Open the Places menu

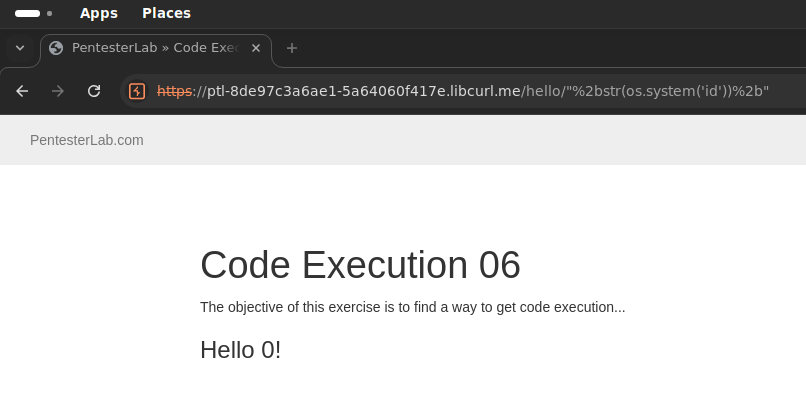click(x=167, y=13)
